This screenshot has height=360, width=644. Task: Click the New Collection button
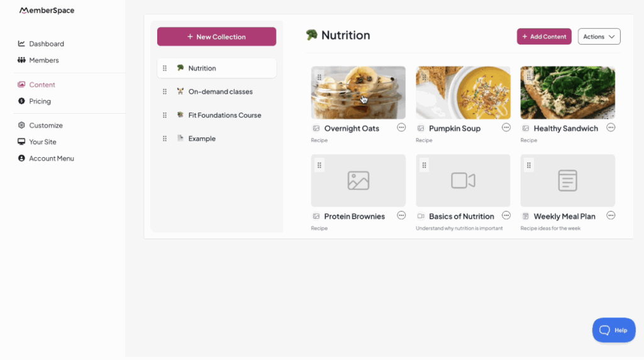coord(216,36)
